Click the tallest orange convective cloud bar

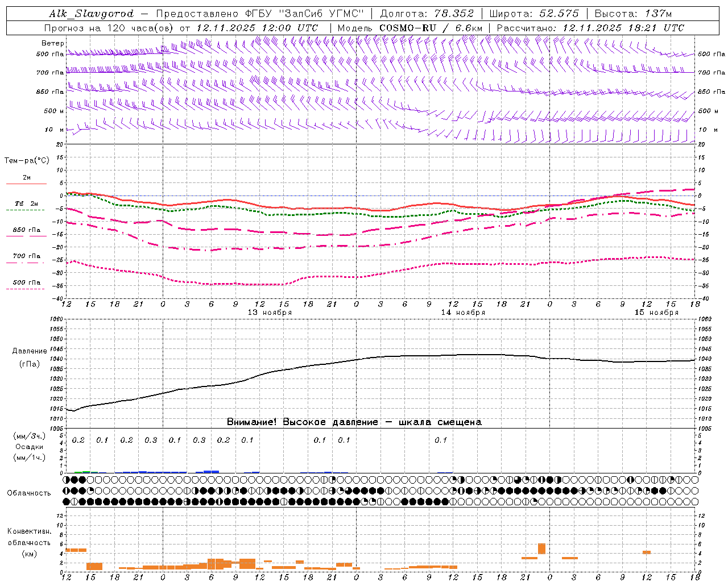[x=541, y=549]
